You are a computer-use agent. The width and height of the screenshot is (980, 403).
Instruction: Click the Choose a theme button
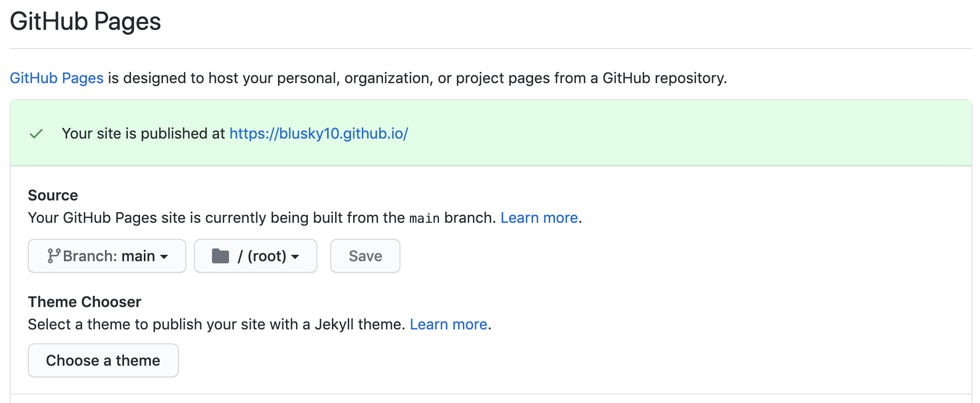(x=103, y=360)
